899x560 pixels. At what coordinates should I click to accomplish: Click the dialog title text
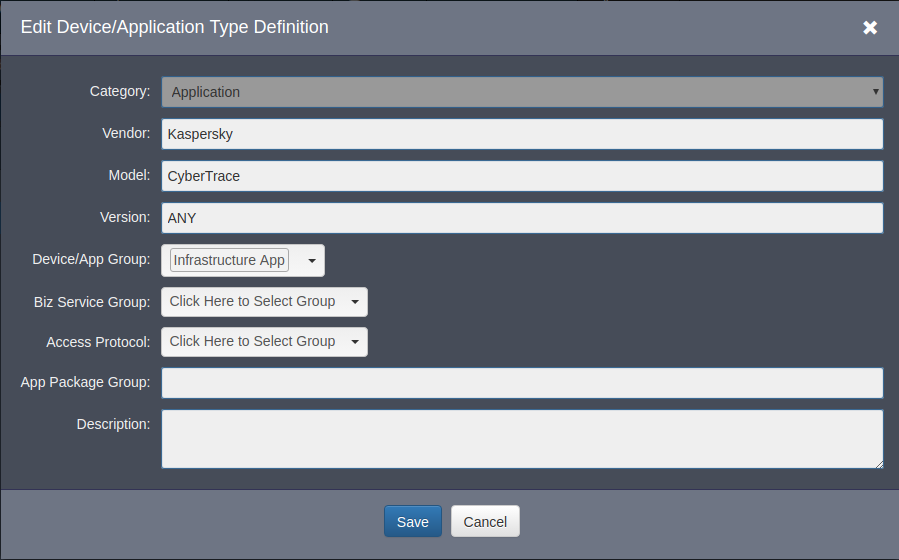click(174, 28)
